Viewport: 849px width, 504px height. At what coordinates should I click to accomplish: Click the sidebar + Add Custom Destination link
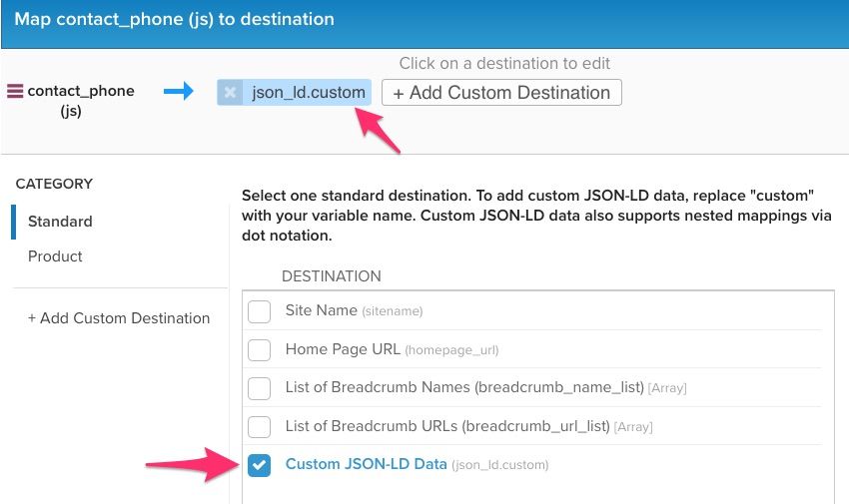point(119,318)
